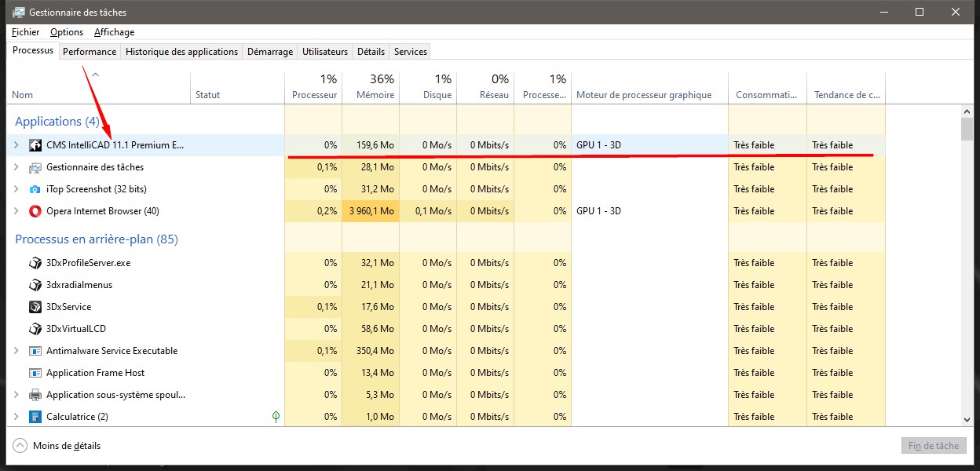Click the CMS IntelliCAD process icon

pyautogui.click(x=35, y=145)
